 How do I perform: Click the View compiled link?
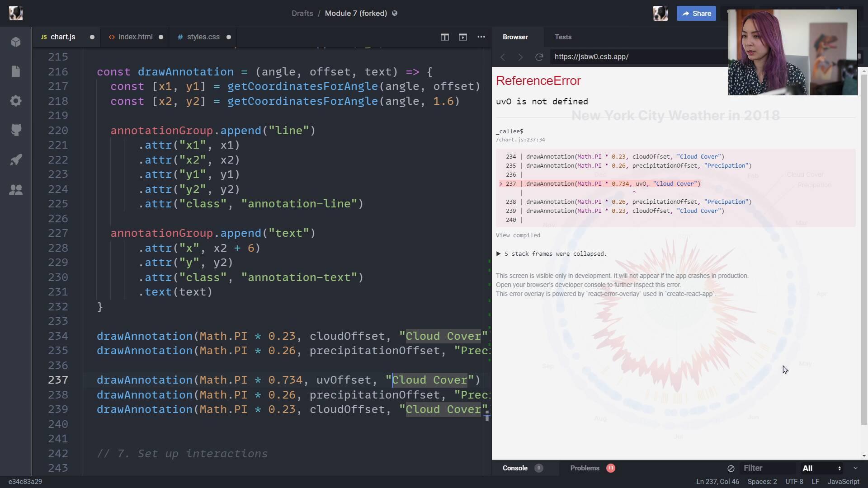coord(518,235)
